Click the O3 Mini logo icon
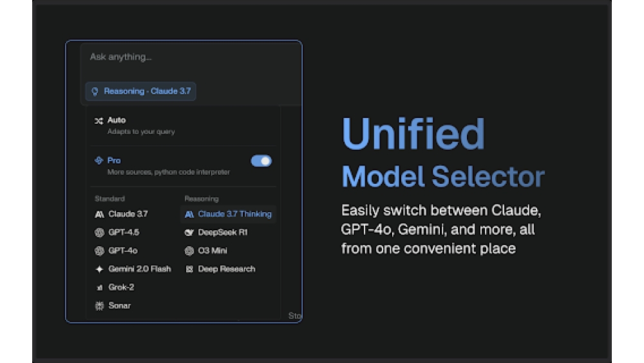Image resolution: width=644 pixels, height=363 pixels. (189, 251)
